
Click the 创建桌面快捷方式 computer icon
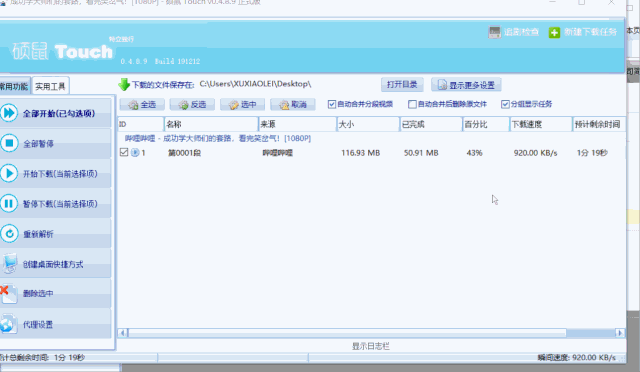point(9,263)
